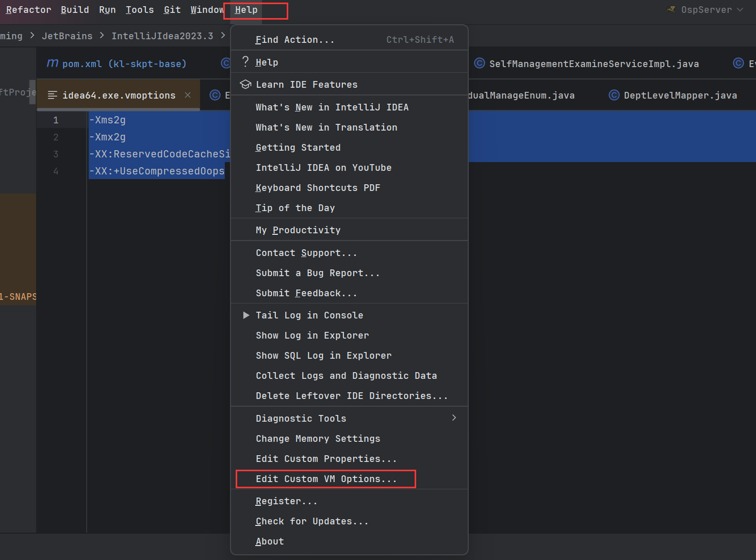Click IntelliJIdea2023.3 in the breadcrumb path
756x560 pixels.
(162, 36)
